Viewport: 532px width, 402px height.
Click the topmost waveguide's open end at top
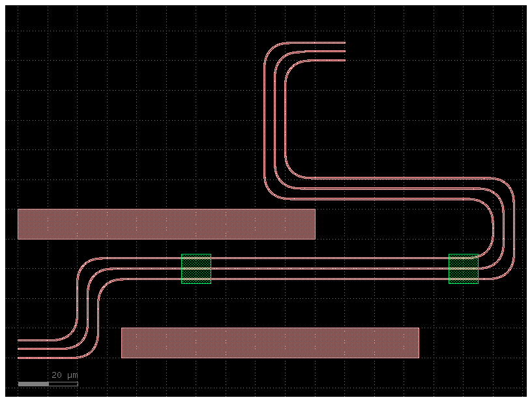(x=344, y=43)
